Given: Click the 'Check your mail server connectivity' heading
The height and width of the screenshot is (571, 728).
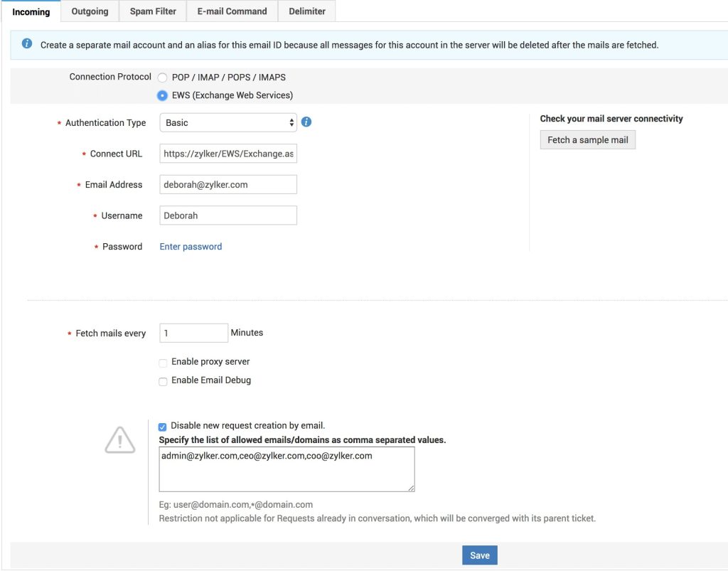Looking at the screenshot, I should 611,118.
